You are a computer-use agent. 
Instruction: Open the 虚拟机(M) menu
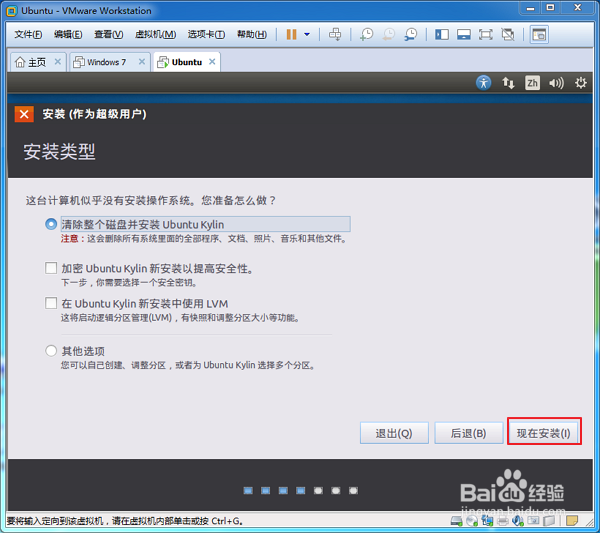(155, 34)
